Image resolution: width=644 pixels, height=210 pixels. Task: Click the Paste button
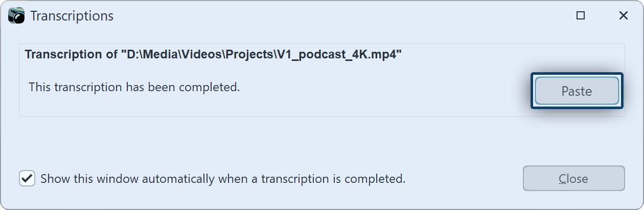[577, 91]
